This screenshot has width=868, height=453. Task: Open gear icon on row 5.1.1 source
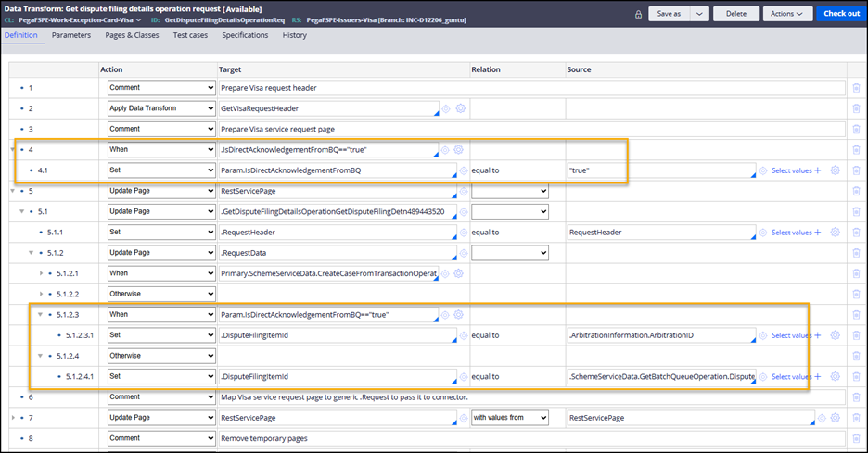point(836,233)
